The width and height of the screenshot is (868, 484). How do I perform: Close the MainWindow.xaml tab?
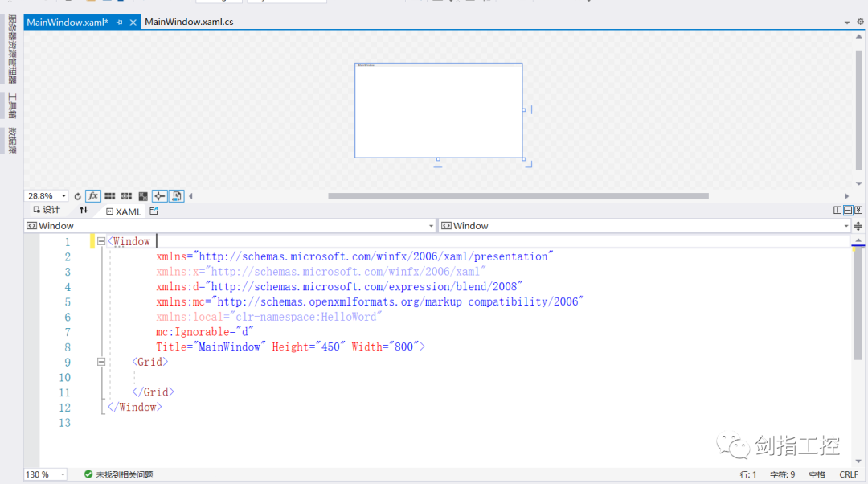[x=133, y=23]
